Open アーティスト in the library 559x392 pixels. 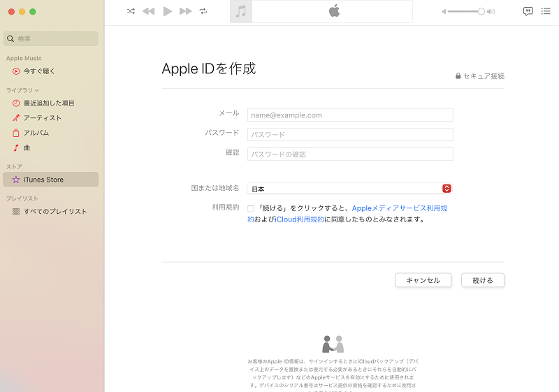pyautogui.click(x=50, y=118)
